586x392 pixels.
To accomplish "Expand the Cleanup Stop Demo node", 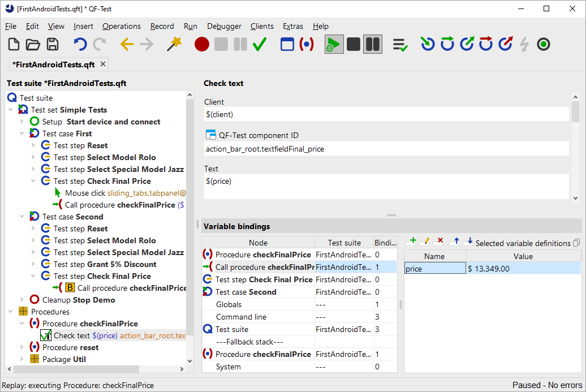I will 22,300.
